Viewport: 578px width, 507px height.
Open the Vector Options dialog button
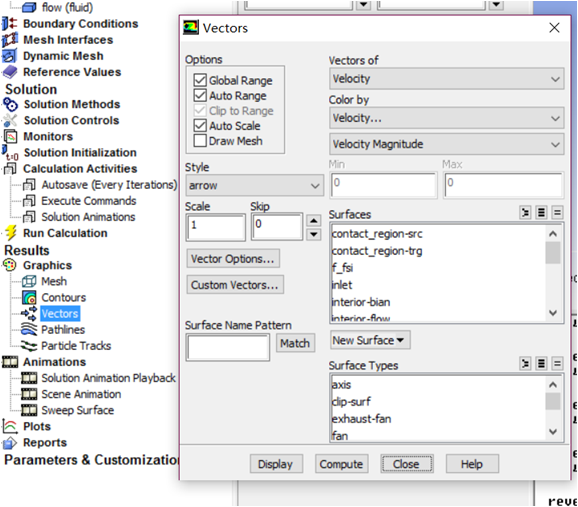click(x=233, y=258)
